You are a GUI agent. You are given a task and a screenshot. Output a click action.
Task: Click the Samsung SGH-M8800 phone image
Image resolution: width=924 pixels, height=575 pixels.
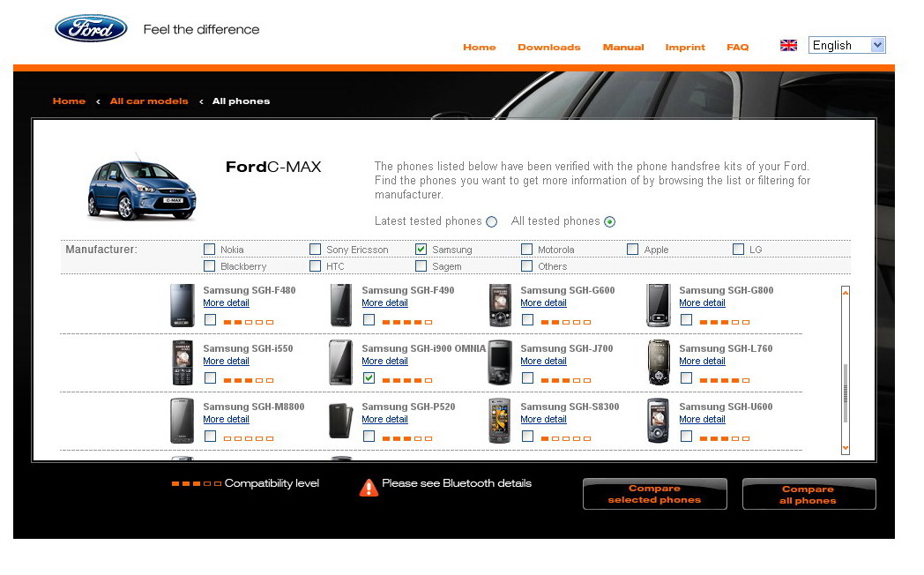point(183,421)
